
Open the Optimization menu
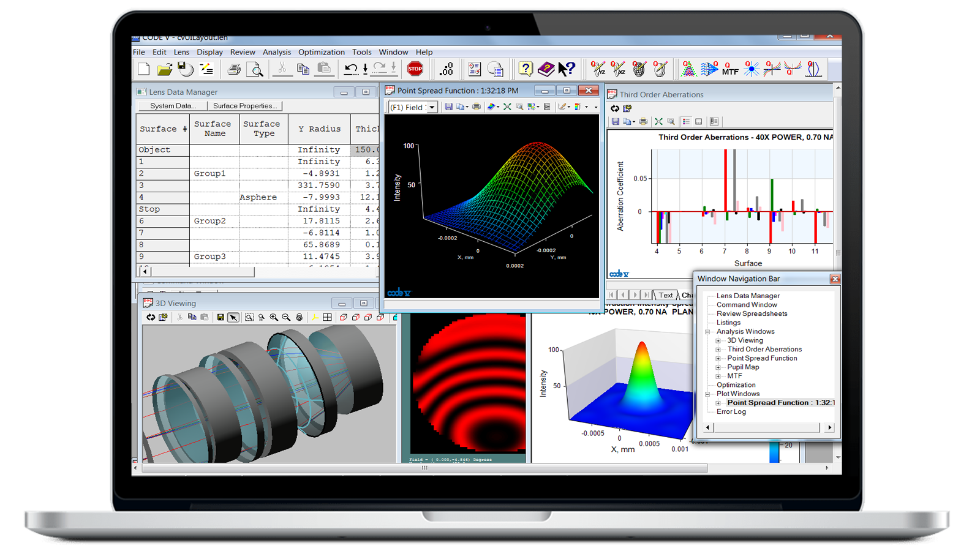[x=321, y=52]
